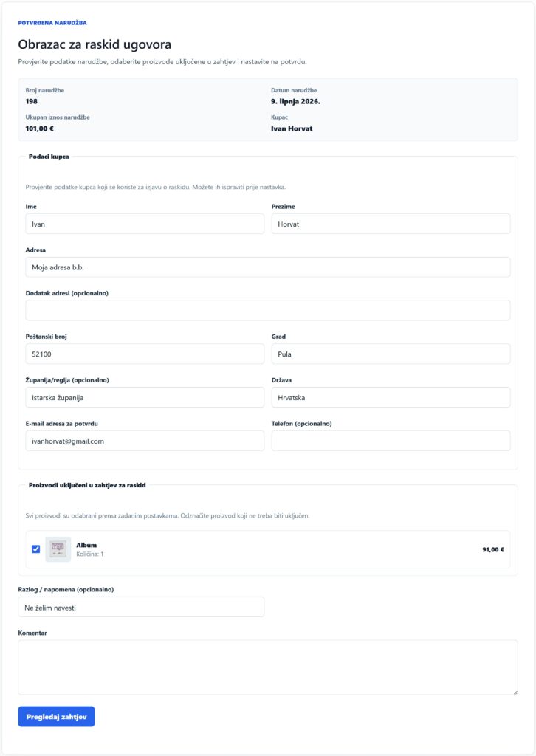Screen dimensions: 536x756
Task: Click the Album product thumbnail image
Action: [58, 549]
